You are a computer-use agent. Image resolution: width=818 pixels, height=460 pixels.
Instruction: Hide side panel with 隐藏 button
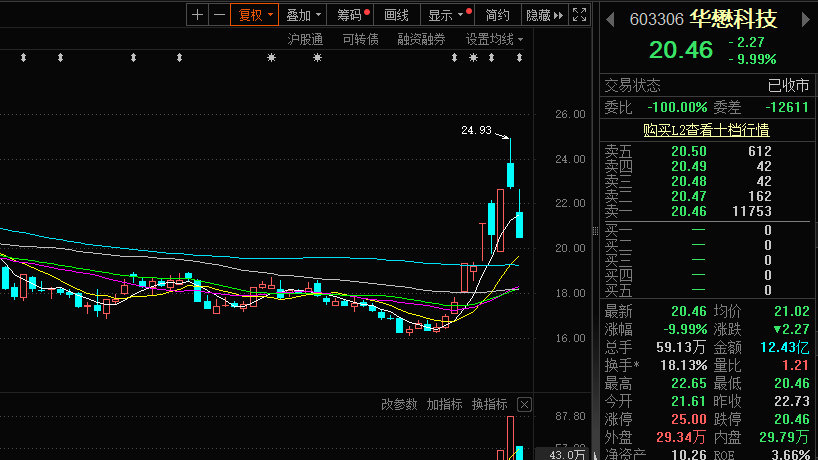click(x=540, y=15)
